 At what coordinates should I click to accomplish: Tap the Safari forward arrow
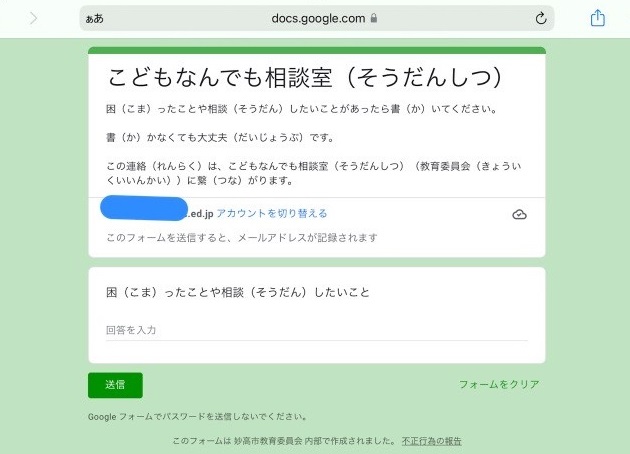click(x=34, y=18)
